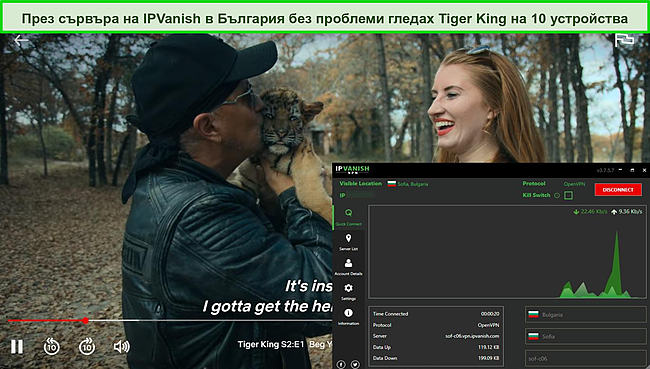This screenshot has height=369, width=650.
Task: Click the Tiger King S2:E1 episode title
Action: (271, 345)
